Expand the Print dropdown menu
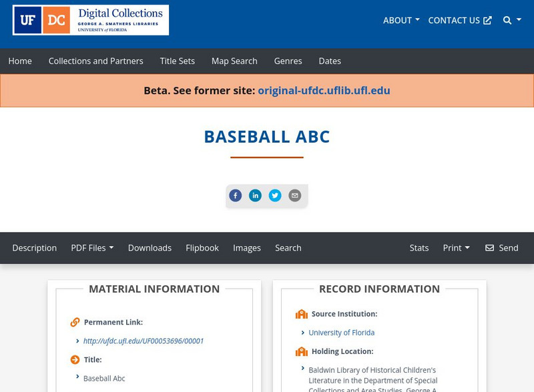This screenshot has height=392, width=534. tap(457, 247)
